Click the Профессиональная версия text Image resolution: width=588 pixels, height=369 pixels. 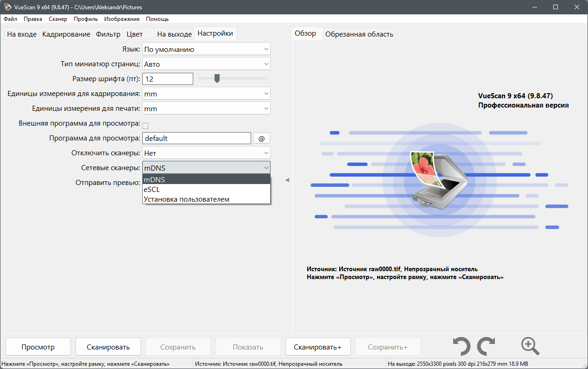(523, 105)
